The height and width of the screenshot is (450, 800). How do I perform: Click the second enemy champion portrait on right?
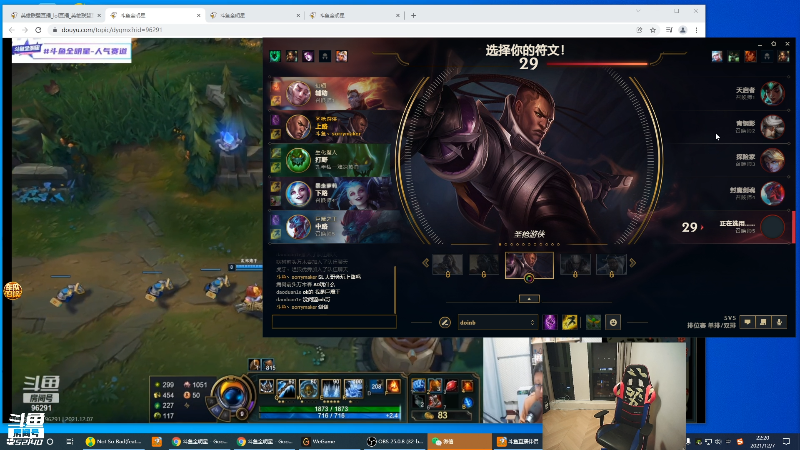click(x=772, y=127)
